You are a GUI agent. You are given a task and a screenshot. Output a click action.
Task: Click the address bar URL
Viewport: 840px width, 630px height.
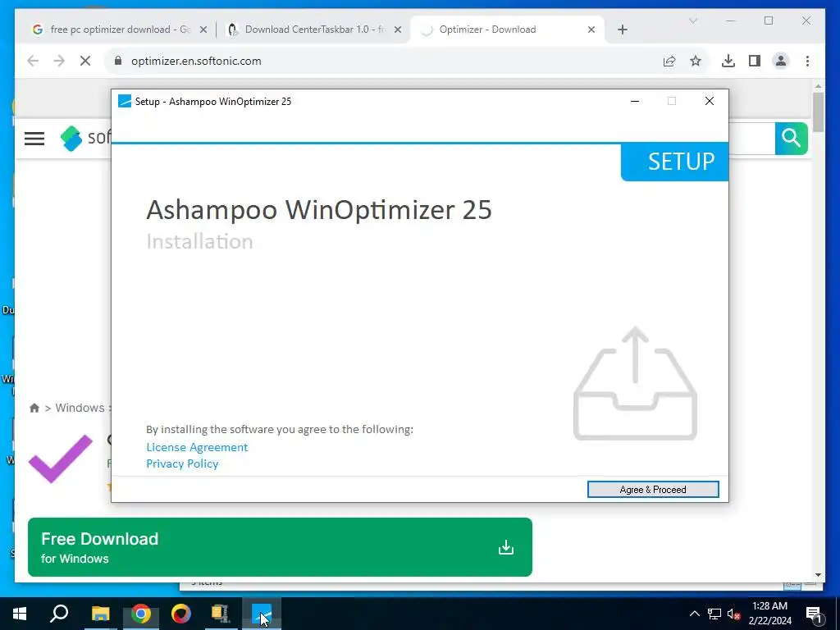point(196,61)
